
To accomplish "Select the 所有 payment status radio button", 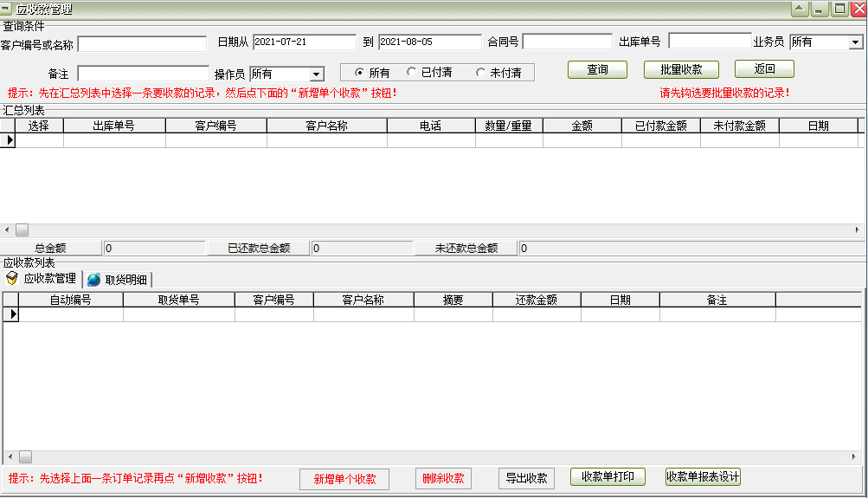I will (359, 73).
